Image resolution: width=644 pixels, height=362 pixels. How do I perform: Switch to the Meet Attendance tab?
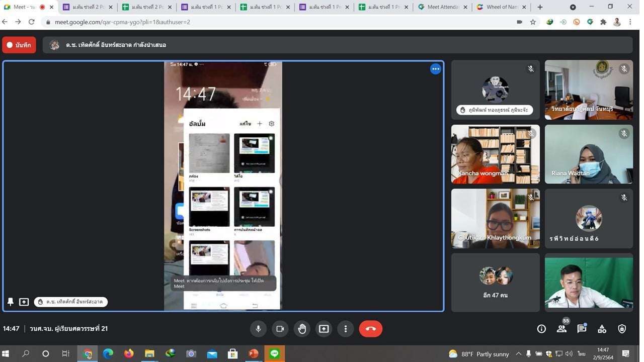point(443,7)
